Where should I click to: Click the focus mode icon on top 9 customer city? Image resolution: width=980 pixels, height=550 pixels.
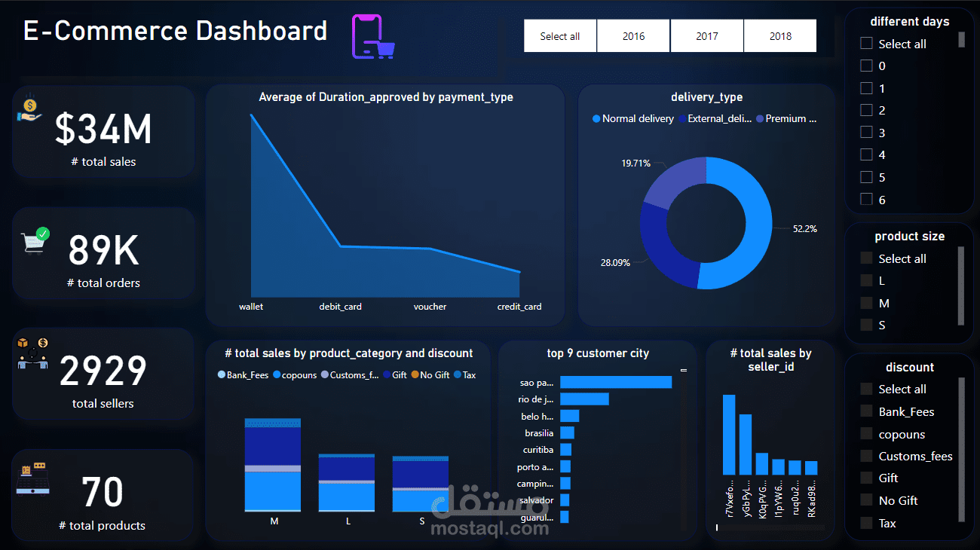(x=685, y=369)
